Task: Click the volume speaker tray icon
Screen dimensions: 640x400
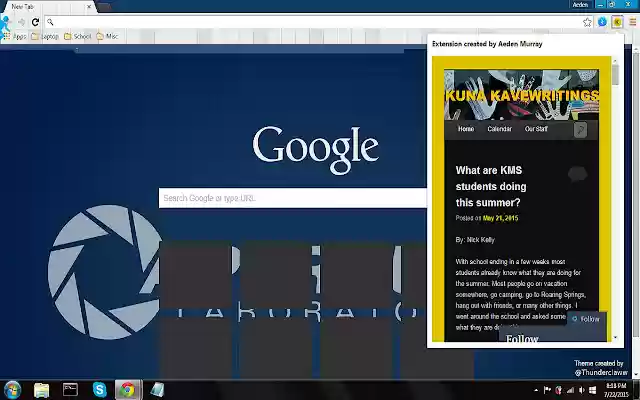Action: coord(581,391)
